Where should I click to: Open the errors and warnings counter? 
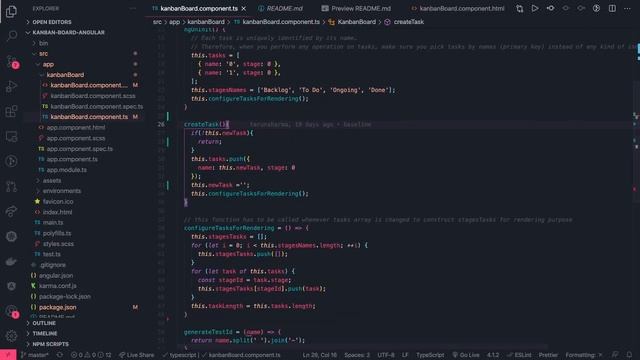[x=91, y=355]
